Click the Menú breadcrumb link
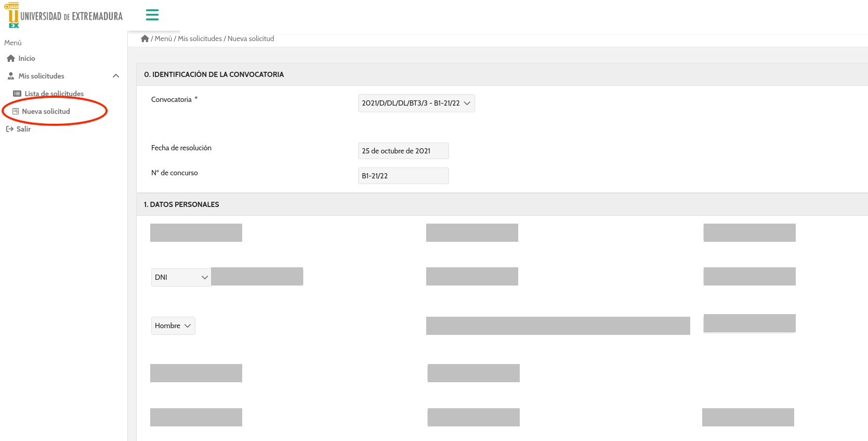The width and height of the screenshot is (868, 441). 163,39
